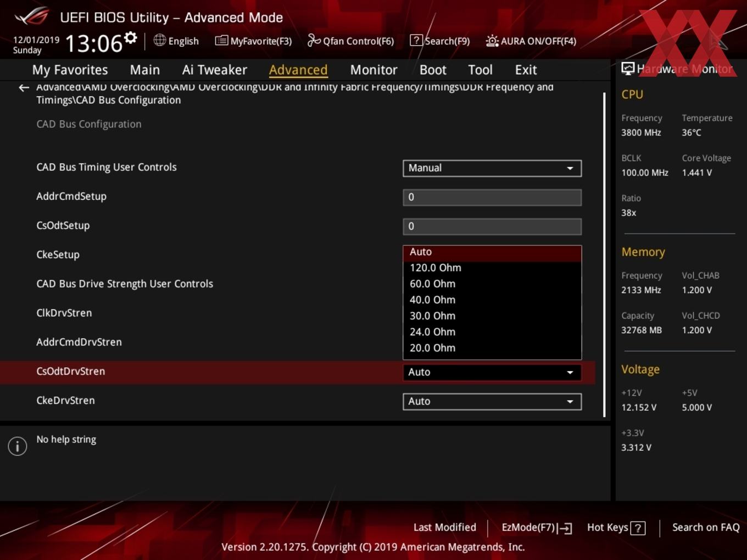Open CAD Bus Timing User Controls dropdown
This screenshot has height=560, width=747.
pyautogui.click(x=492, y=168)
